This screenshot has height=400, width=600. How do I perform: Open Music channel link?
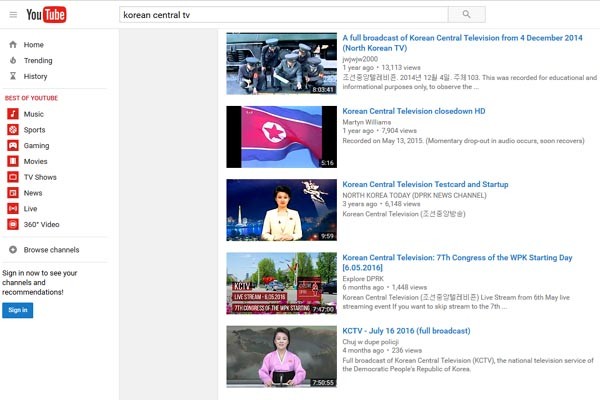[x=34, y=114]
